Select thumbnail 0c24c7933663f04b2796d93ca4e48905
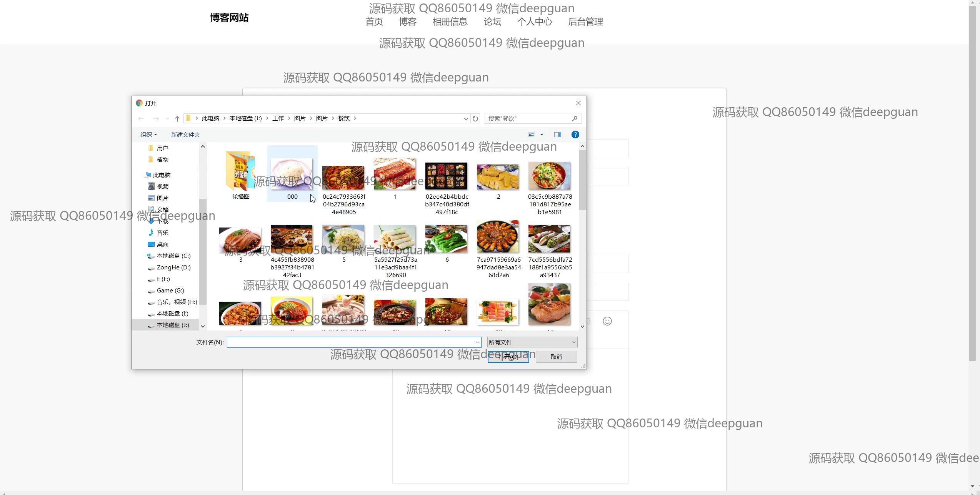 [x=343, y=178]
